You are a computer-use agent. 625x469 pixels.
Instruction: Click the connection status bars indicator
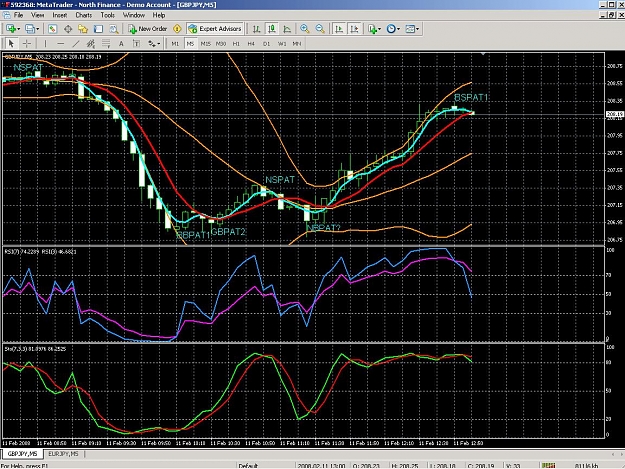coord(548,465)
